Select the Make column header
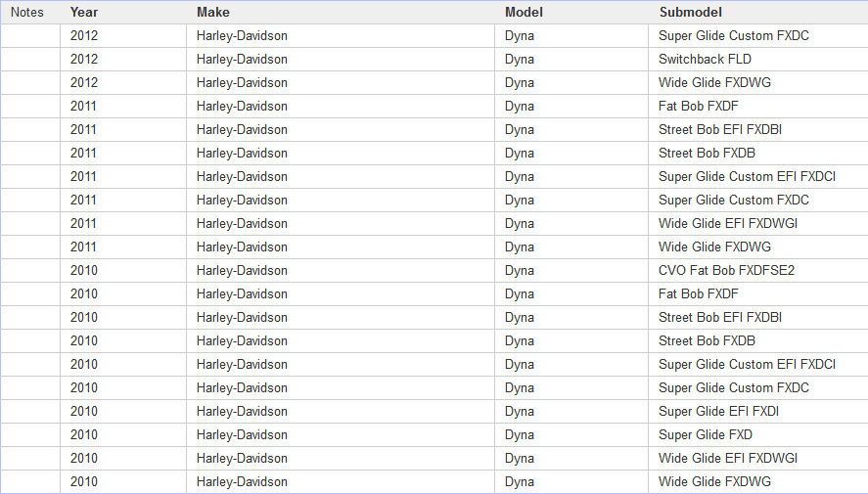 (x=212, y=12)
